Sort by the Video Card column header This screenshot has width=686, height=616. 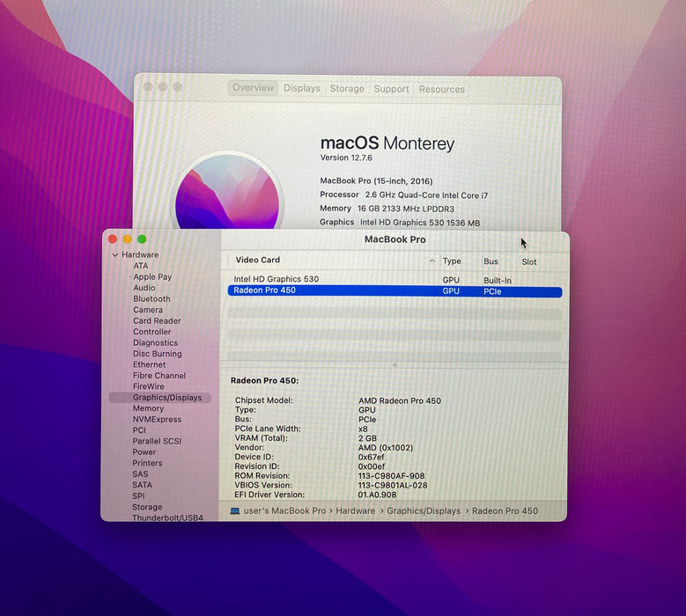258,260
